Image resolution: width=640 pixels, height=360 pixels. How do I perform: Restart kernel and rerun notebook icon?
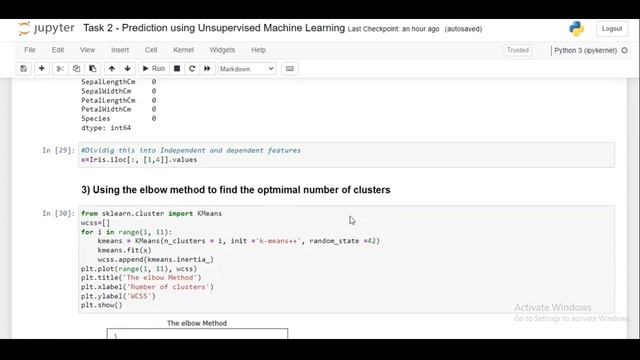tap(207, 69)
